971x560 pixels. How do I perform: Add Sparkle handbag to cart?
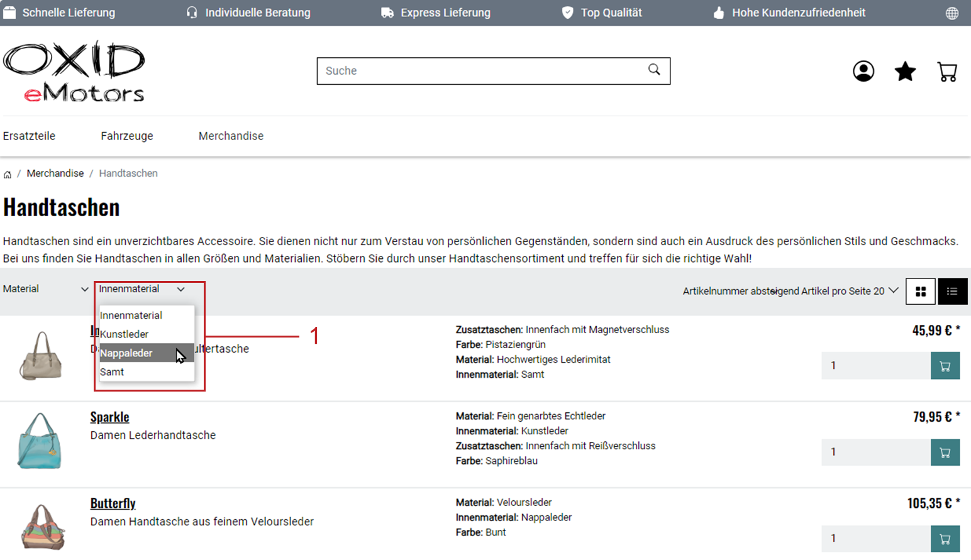click(x=945, y=453)
